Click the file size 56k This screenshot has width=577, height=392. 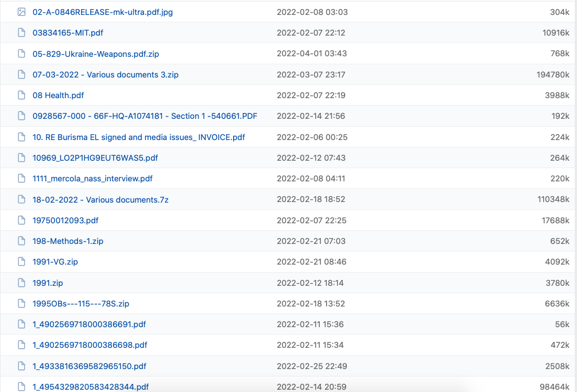tap(562, 324)
